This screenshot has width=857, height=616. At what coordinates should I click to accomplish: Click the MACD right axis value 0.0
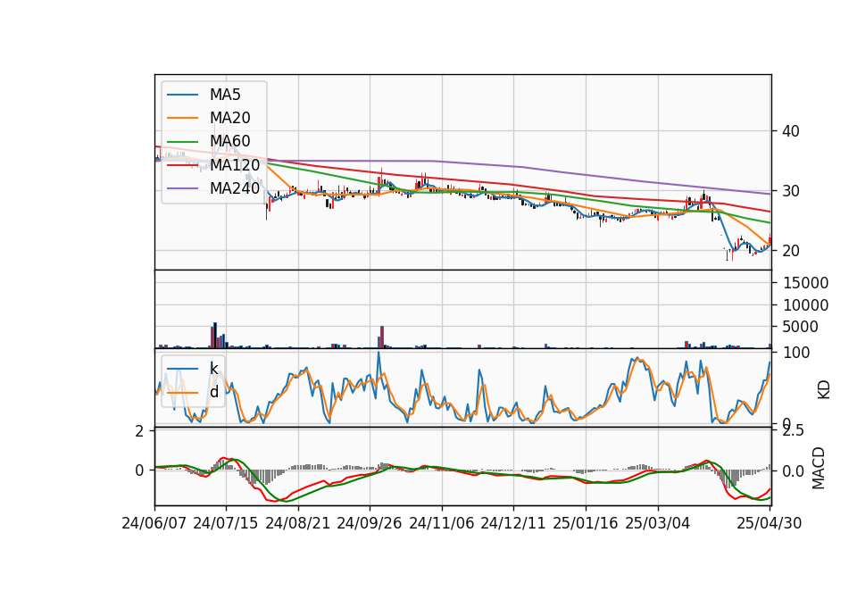tap(793, 470)
